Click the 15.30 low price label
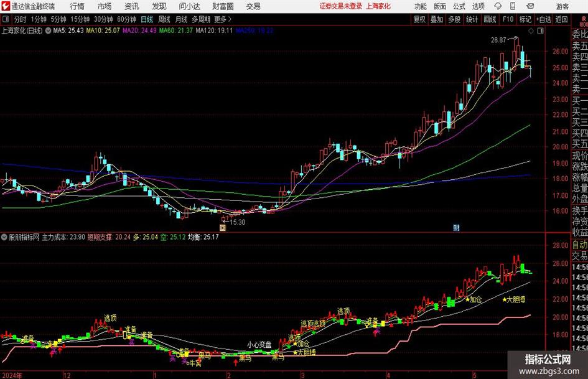Image resolution: width=588 pixels, height=379 pixels. (237, 222)
